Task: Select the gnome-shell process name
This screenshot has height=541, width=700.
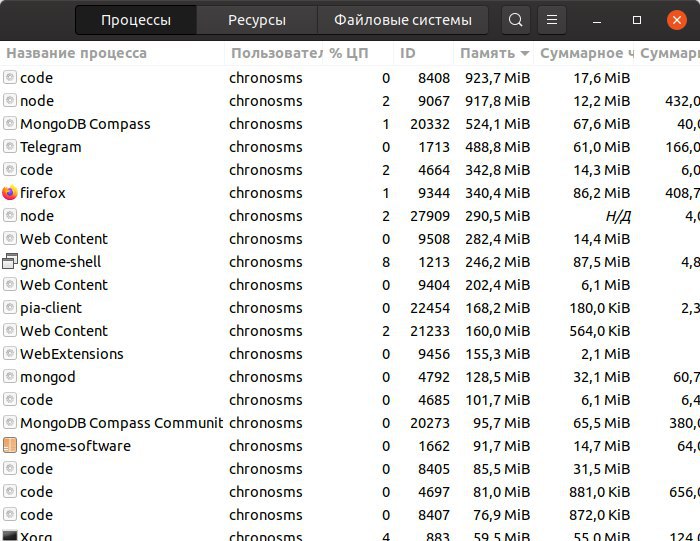Action: point(61,262)
